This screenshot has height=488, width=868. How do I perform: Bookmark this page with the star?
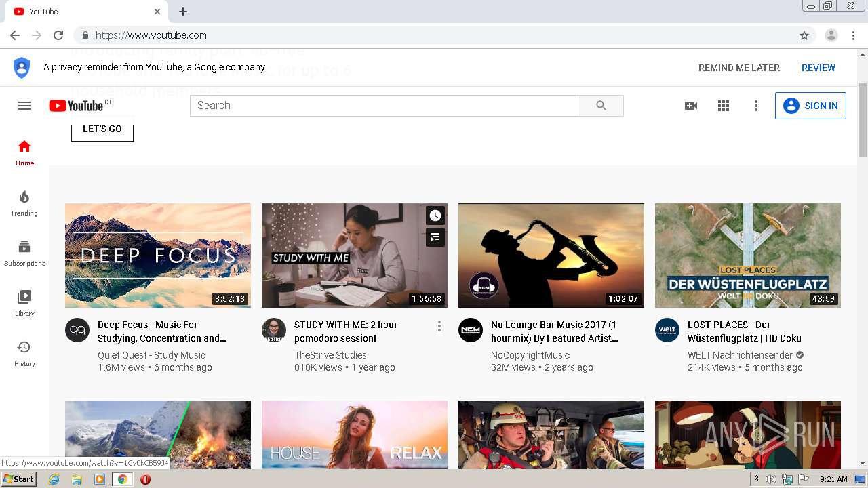pyautogui.click(x=804, y=35)
